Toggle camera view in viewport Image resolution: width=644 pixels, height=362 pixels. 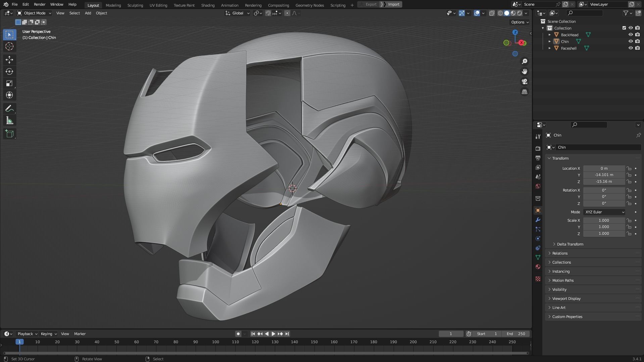(x=524, y=82)
